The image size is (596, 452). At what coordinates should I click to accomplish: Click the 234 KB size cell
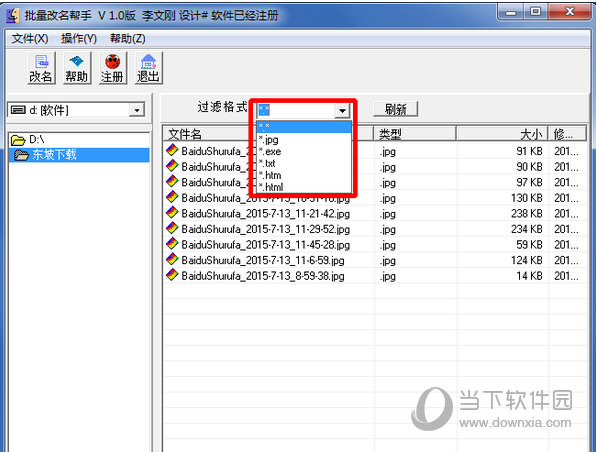(526, 229)
